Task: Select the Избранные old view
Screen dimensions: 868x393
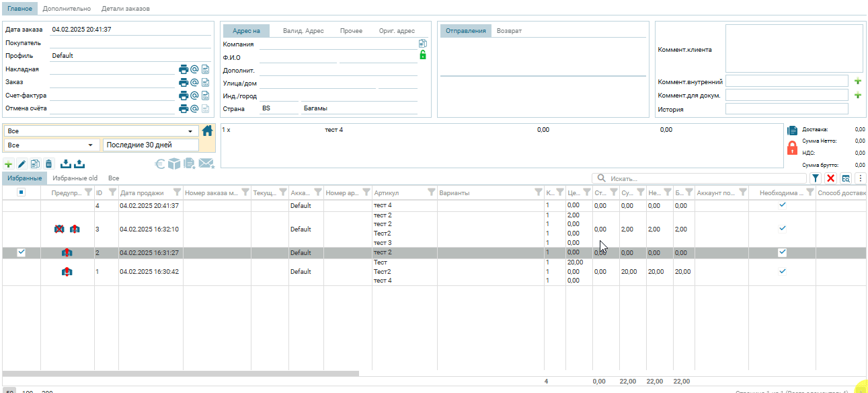Action: 75,178
